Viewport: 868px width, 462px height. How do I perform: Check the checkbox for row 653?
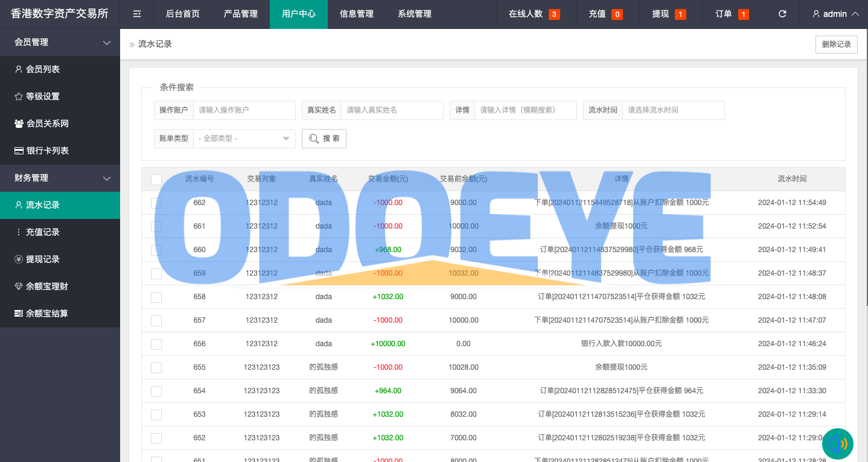point(156,415)
